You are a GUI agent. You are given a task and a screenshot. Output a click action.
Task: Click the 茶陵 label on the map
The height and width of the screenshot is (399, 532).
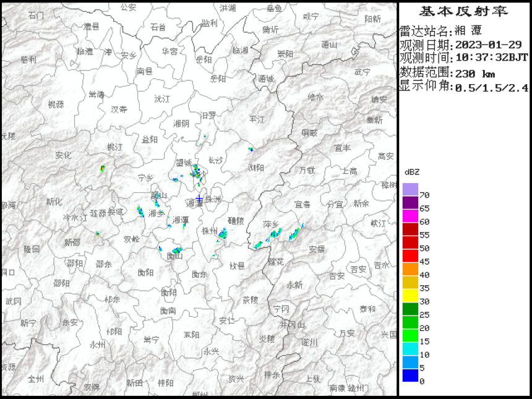tap(251, 300)
